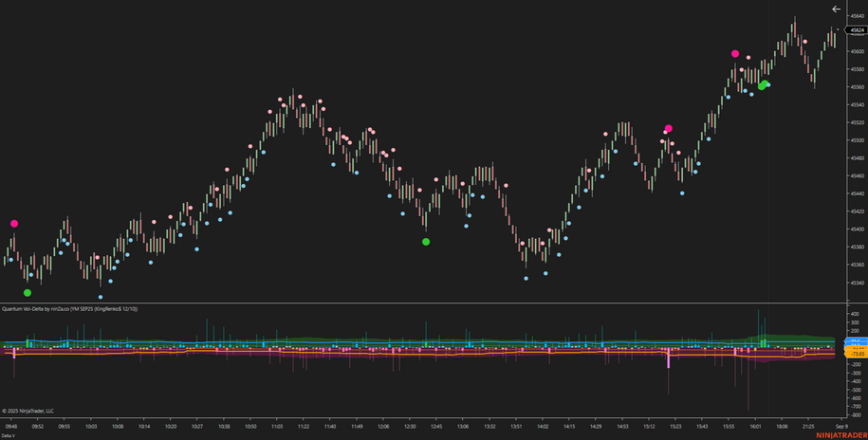Click the 16:01 label on time axis

pos(756,426)
